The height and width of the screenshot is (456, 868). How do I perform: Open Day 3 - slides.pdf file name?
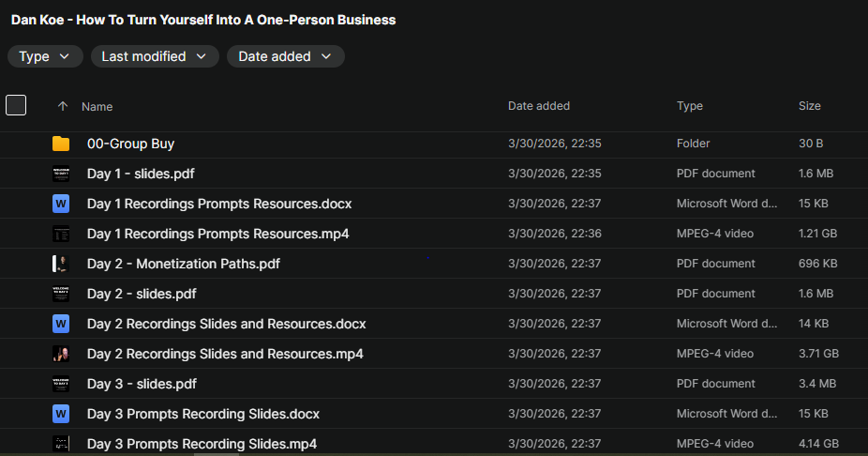tap(142, 384)
